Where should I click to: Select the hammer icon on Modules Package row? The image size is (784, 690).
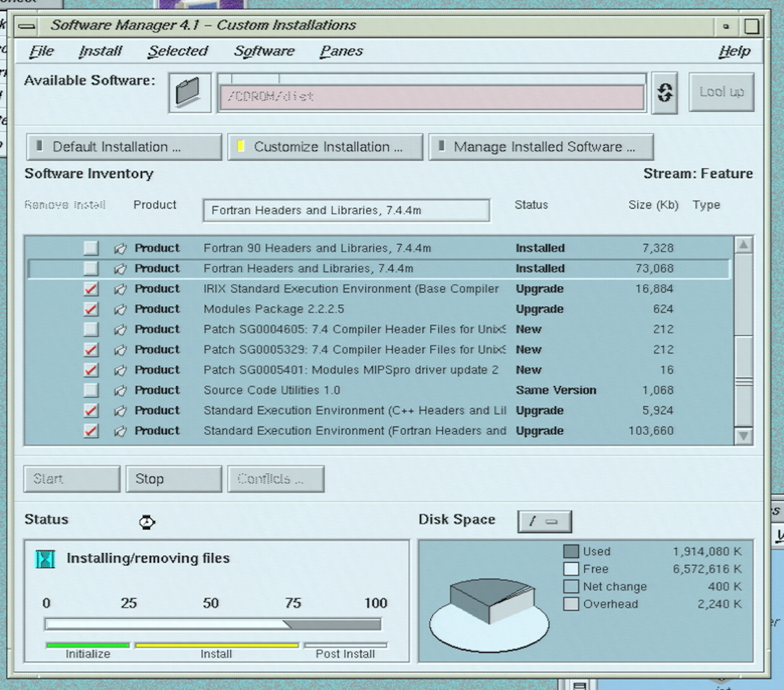[121, 308]
